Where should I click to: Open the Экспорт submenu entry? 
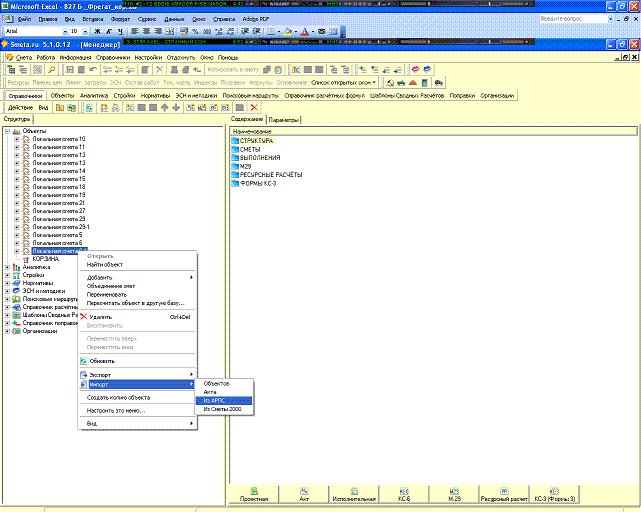point(101,375)
